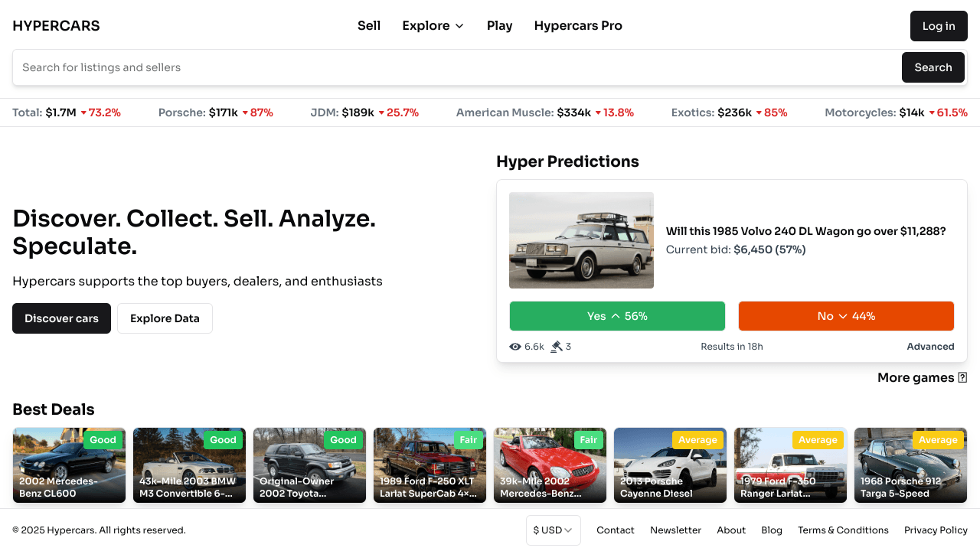
Task: Open the 1968 Porsche 912 Targa listing
Action: coord(910,465)
